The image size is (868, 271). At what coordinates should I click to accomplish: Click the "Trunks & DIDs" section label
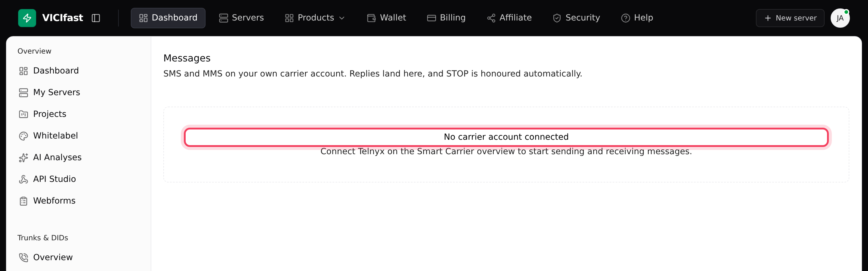[x=43, y=238]
